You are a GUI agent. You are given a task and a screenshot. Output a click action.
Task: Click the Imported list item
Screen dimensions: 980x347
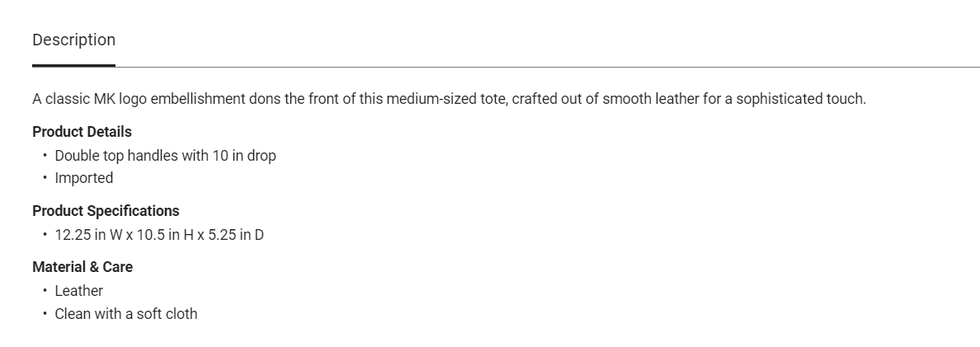(83, 178)
